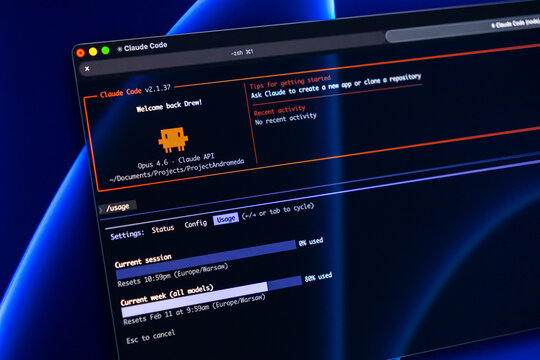Click 'Current week (all models)' label
This screenshot has width=540, height=360.
167,295
